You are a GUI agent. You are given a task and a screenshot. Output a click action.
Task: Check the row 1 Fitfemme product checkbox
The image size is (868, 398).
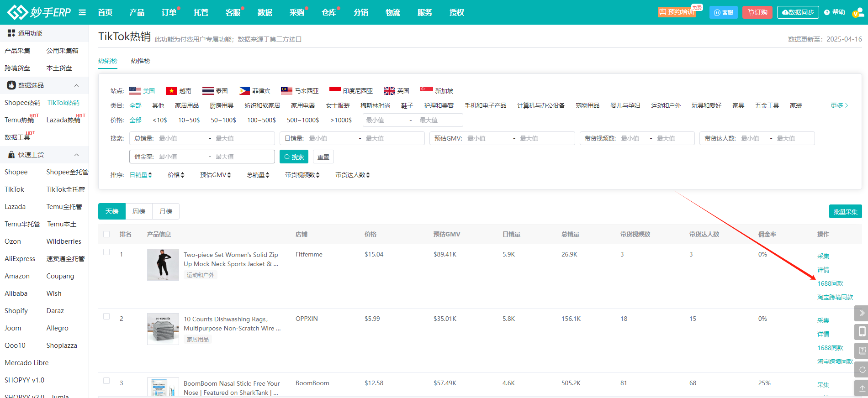106,252
